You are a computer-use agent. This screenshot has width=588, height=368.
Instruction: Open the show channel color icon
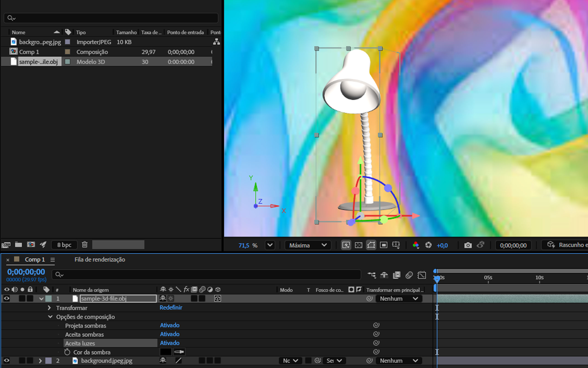[416, 245]
